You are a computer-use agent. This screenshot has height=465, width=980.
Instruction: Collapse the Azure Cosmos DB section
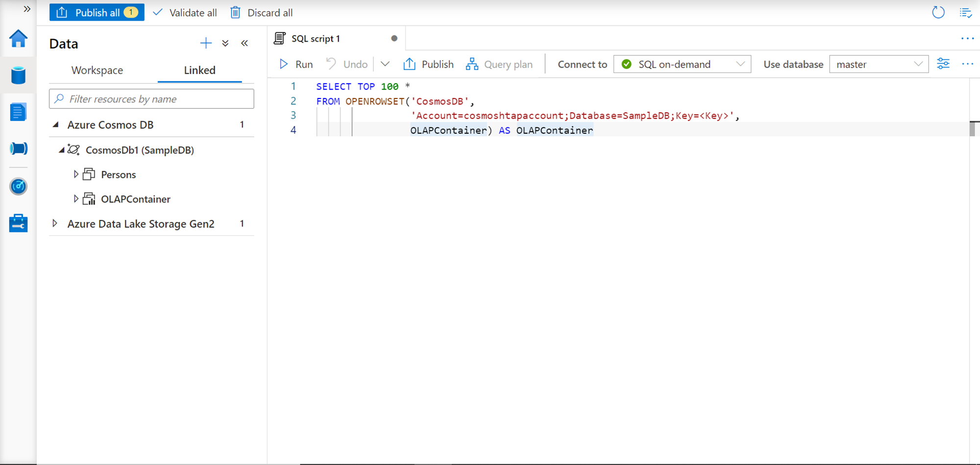point(55,125)
